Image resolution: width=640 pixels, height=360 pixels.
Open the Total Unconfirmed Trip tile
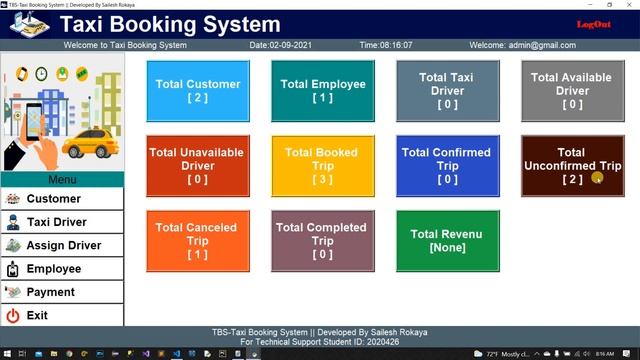(x=573, y=166)
